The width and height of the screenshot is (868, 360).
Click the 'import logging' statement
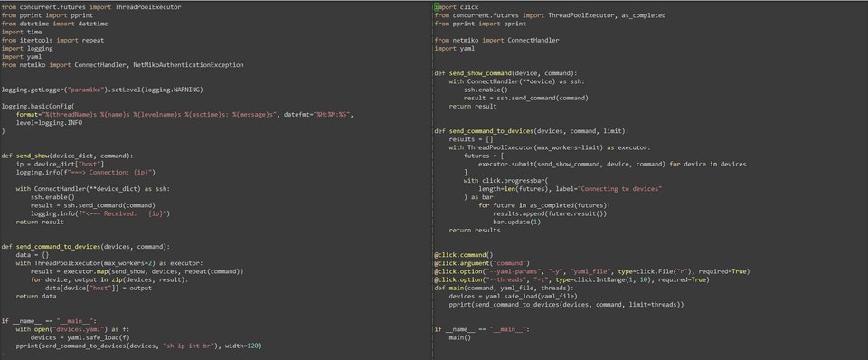26,49
